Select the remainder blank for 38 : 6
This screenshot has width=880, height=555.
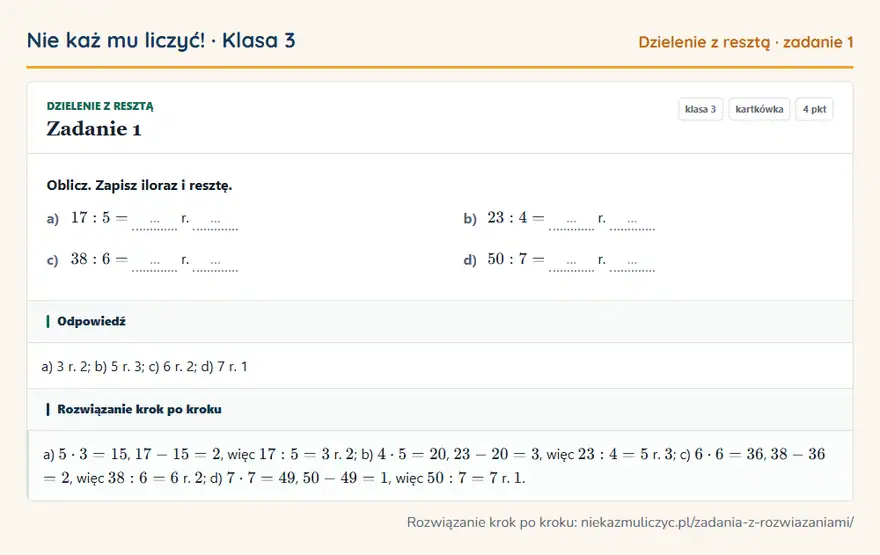click(x=216, y=263)
